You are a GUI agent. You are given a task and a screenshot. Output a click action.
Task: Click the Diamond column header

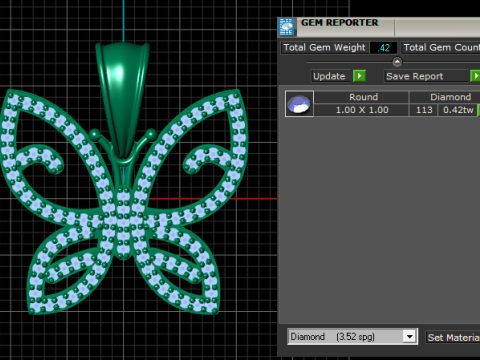coord(445,97)
